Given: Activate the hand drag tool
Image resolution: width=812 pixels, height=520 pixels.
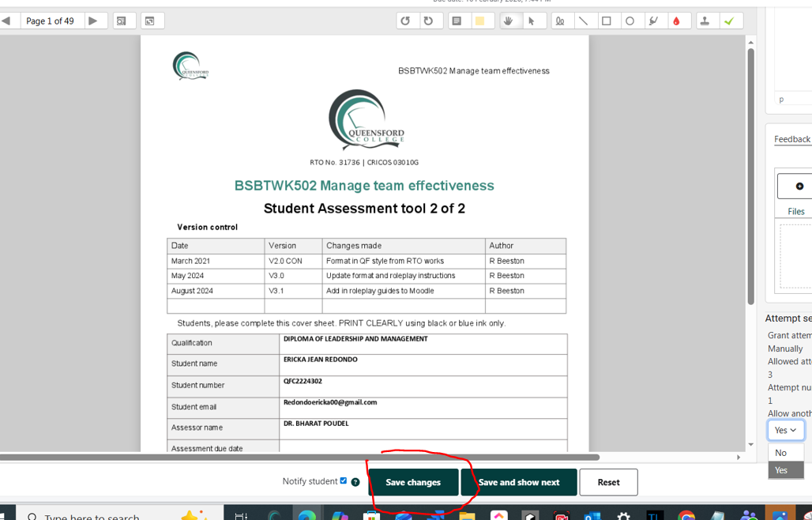Looking at the screenshot, I should [509, 21].
